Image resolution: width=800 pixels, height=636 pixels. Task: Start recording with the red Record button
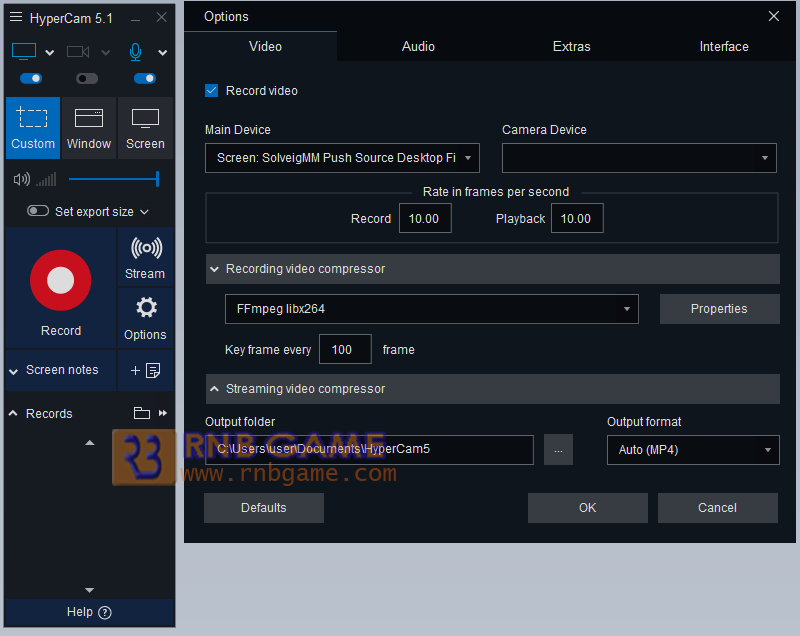point(61,280)
